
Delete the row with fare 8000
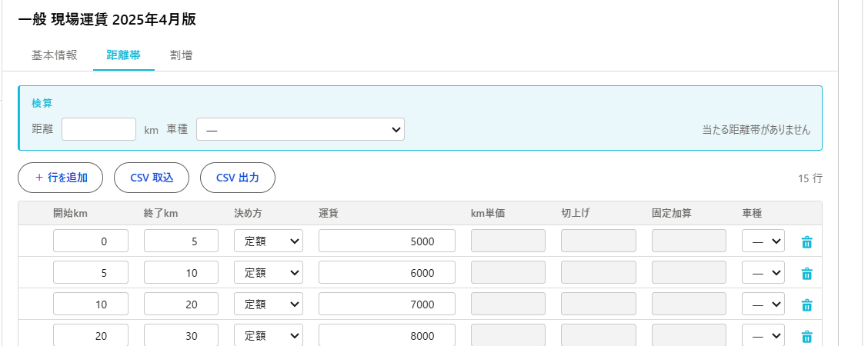click(x=806, y=336)
